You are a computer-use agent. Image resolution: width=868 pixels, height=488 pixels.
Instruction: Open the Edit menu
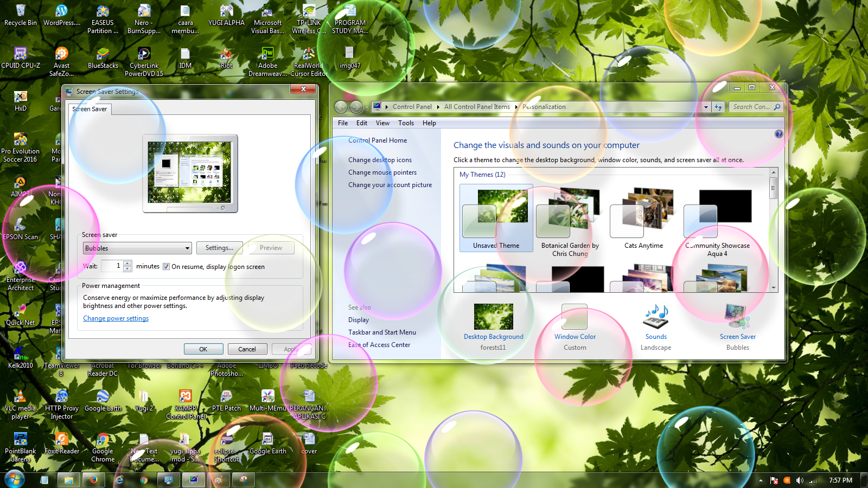(x=362, y=123)
